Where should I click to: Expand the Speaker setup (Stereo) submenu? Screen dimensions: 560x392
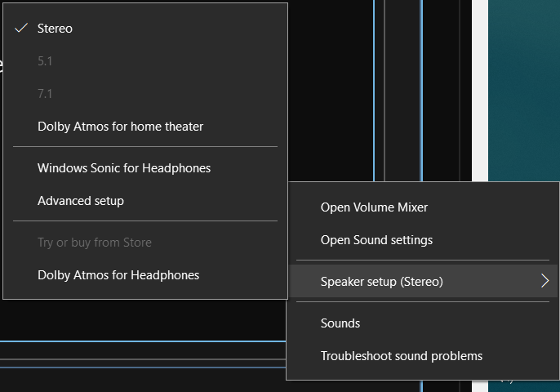click(381, 282)
